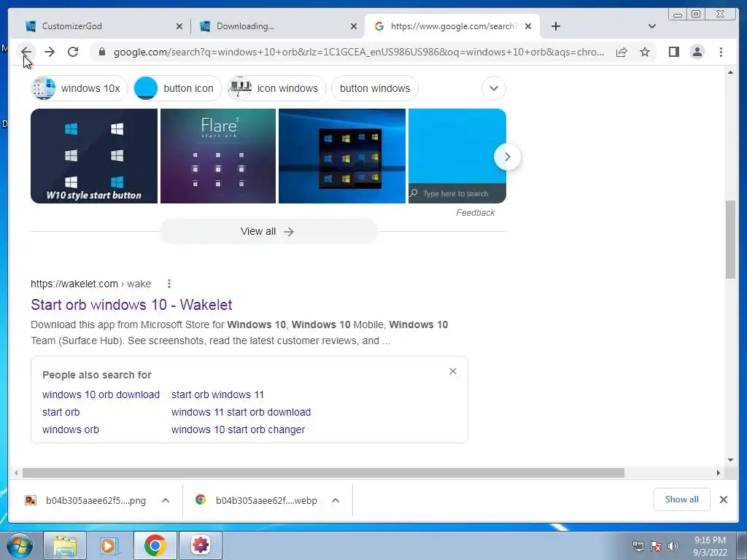The height and width of the screenshot is (560, 747).
Task: Filter images by 'button icon' chip
Action: click(x=178, y=88)
